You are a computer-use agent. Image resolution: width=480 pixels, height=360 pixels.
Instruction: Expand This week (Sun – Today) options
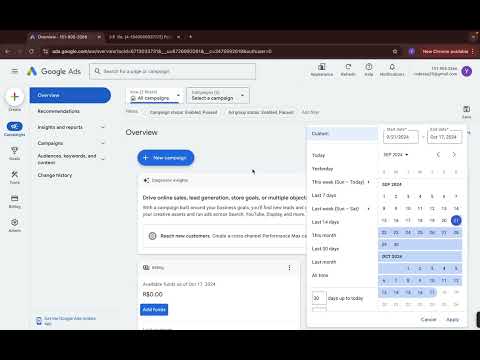(368, 182)
